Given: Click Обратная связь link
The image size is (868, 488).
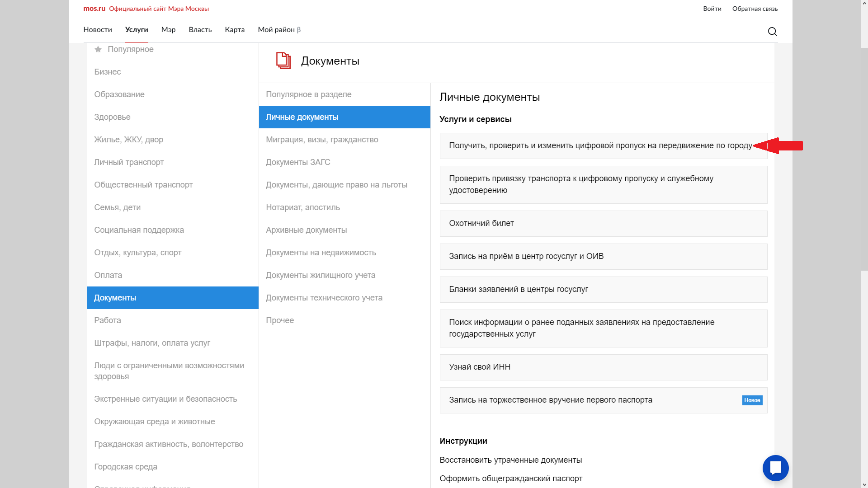Looking at the screenshot, I should [x=755, y=9].
